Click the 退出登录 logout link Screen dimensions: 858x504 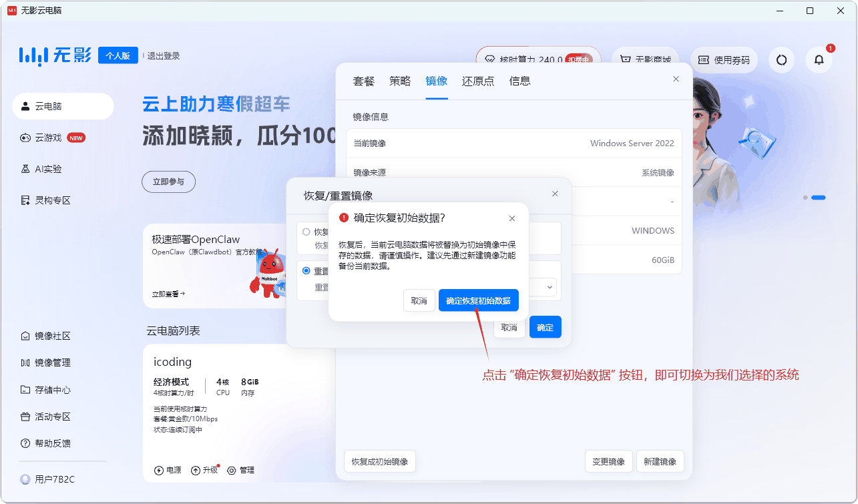point(164,56)
